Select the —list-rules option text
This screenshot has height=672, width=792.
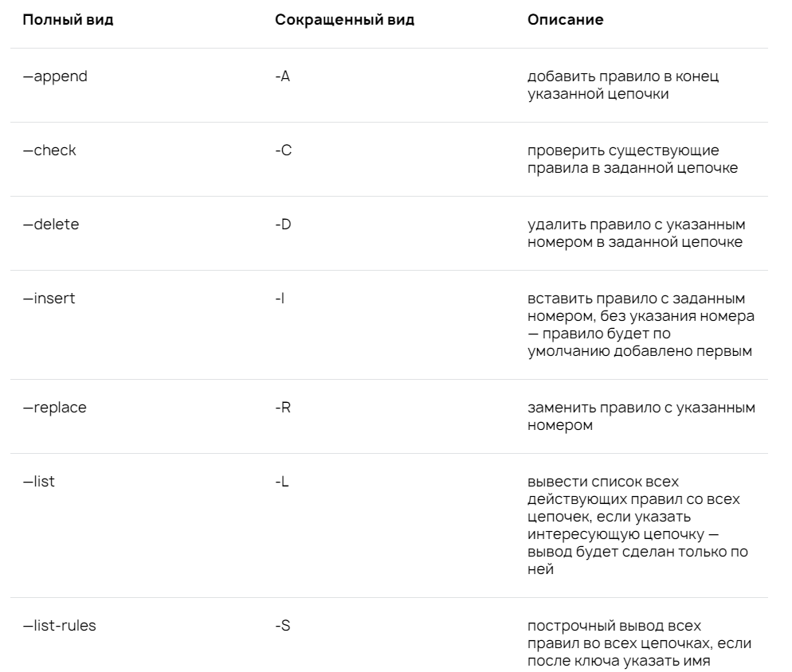(60, 626)
